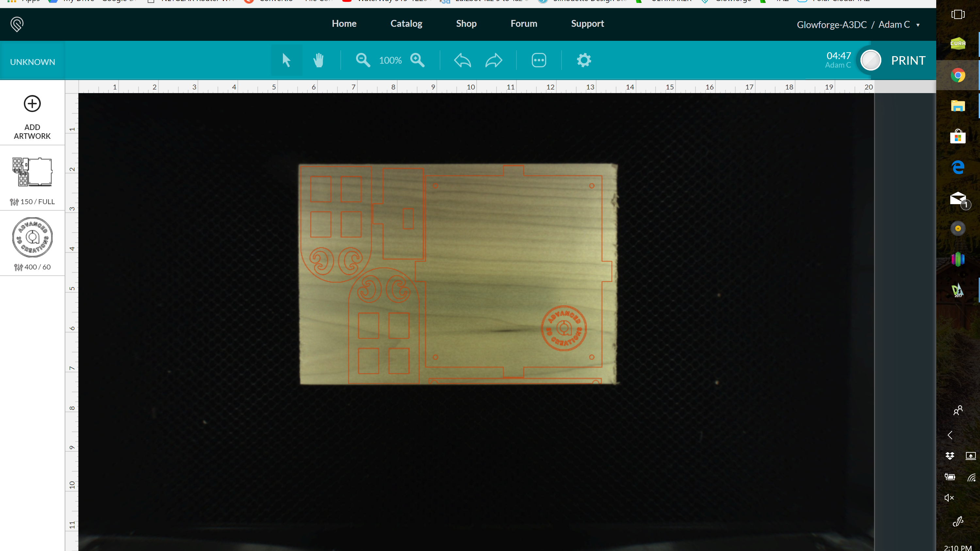Open the Catalog menu item
Viewport: 980px width, 551px height.
pyautogui.click(x=406, y=24)
